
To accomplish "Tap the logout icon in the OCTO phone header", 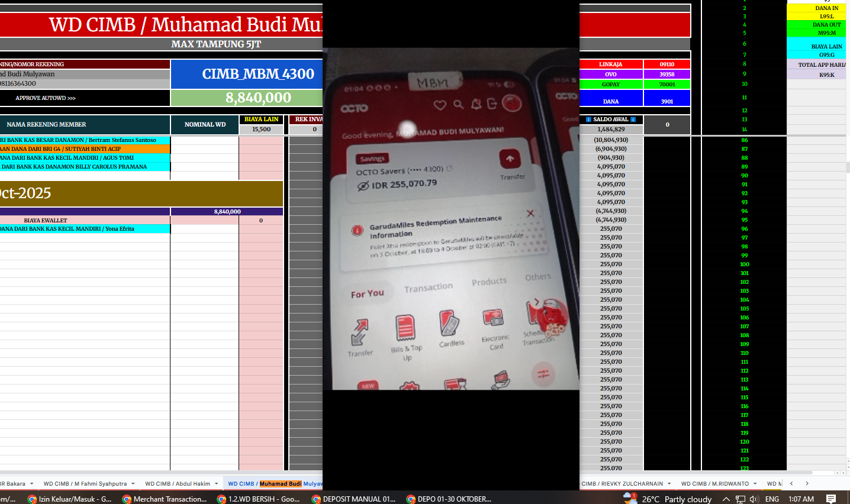I will pyautogui.click(x=492, y=104).
